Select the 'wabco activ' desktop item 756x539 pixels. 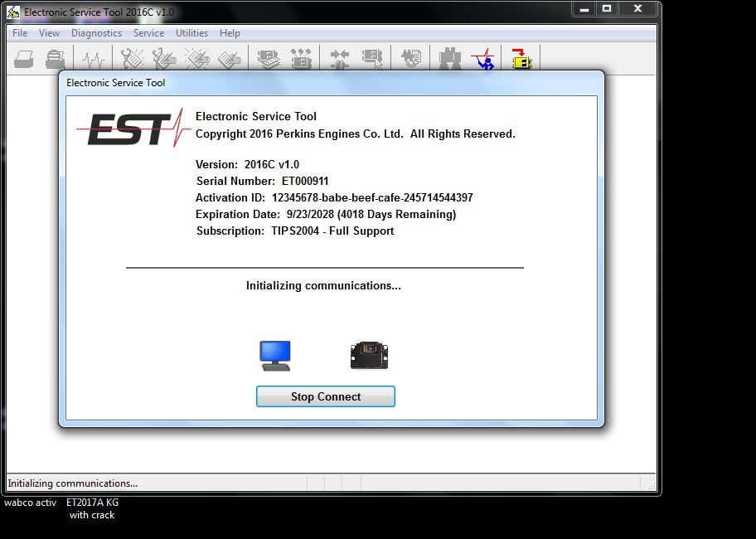click(31, 503)
